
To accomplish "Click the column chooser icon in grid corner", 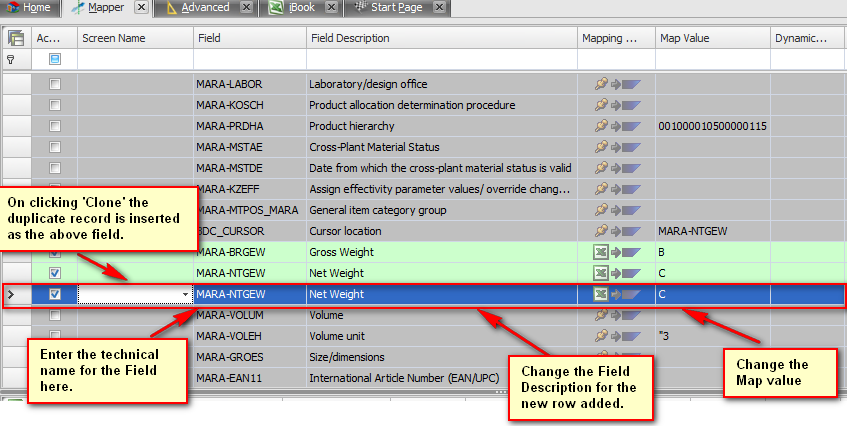I will pos(15,38).
